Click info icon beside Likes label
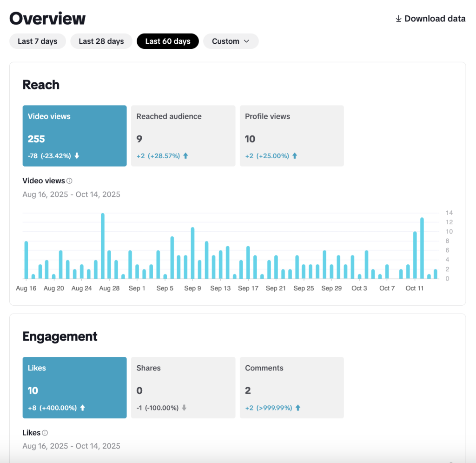Image resolution: width=476 pixels, height=463 pixels. [45, 433]
